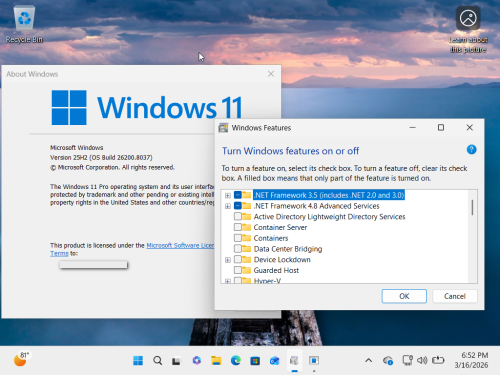Viewport: 500px width, 375px height.
Task: Select the Windows Features taskbar icon
Action: pos(294,360)
